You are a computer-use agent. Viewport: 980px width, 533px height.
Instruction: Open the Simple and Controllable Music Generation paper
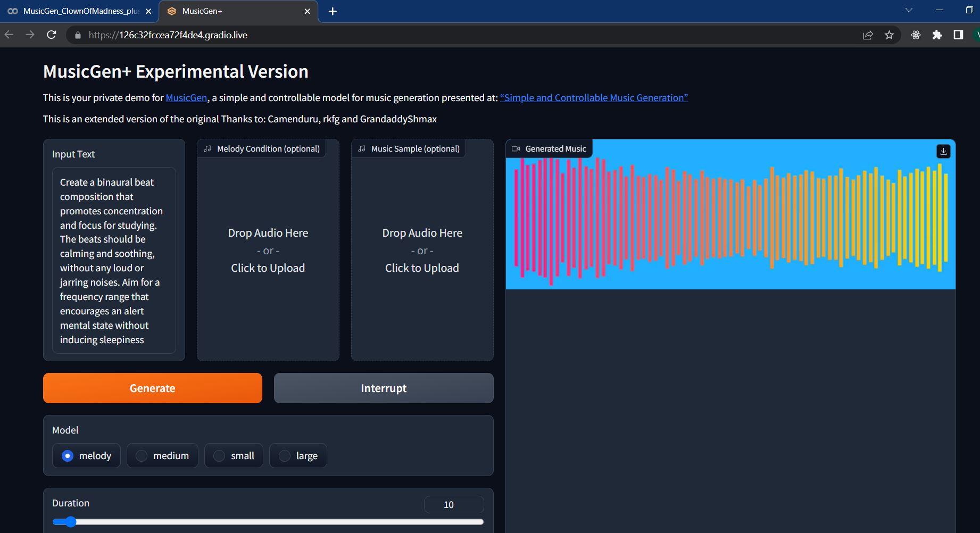[594, 98]
